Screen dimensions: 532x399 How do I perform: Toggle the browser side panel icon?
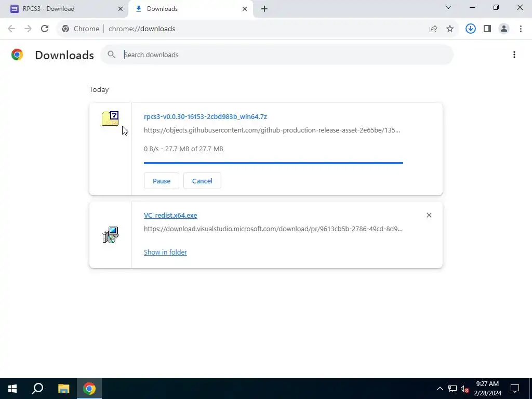[x=487, y=29]
